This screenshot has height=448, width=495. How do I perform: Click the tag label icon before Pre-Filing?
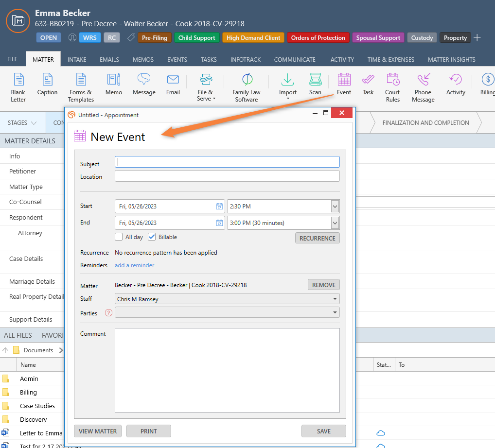(x=131, y=37)
